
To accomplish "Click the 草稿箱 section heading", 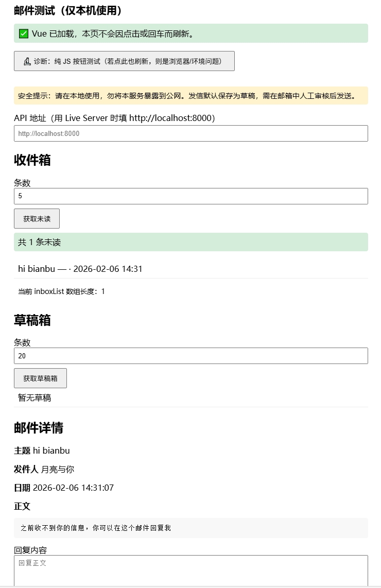I will point(32,320).
